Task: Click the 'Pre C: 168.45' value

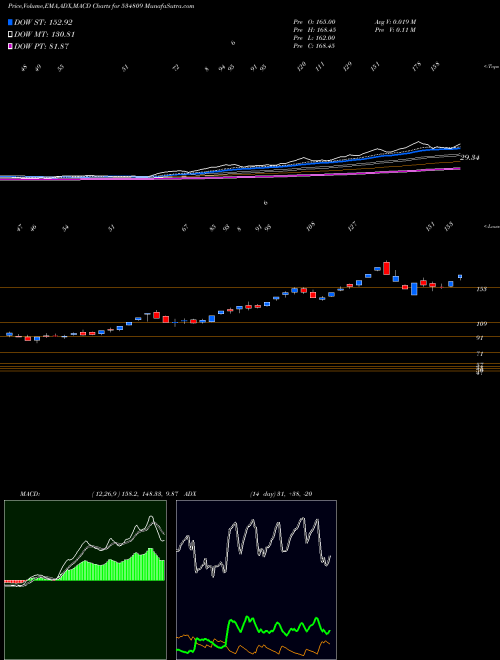Action: (x=314, y=46)
